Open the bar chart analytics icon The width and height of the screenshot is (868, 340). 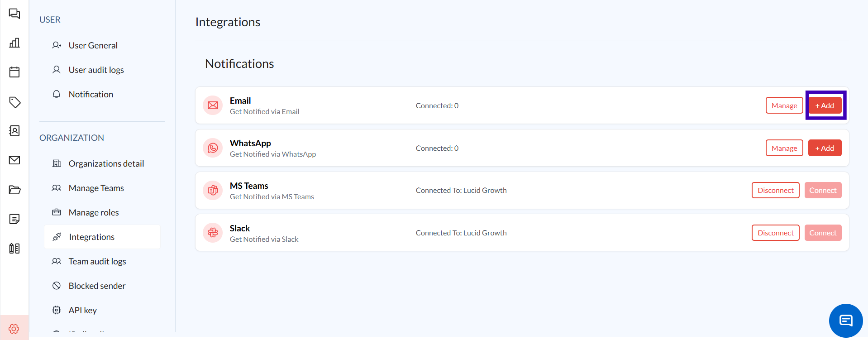(x=14, y=43)
